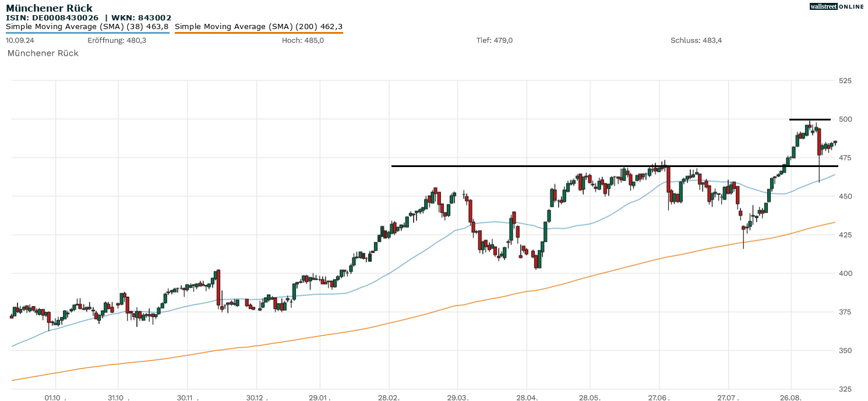This screenshot has height=401, width=868.
Task: Select the 29.01. date on x-axis
Action: (320, 398)
